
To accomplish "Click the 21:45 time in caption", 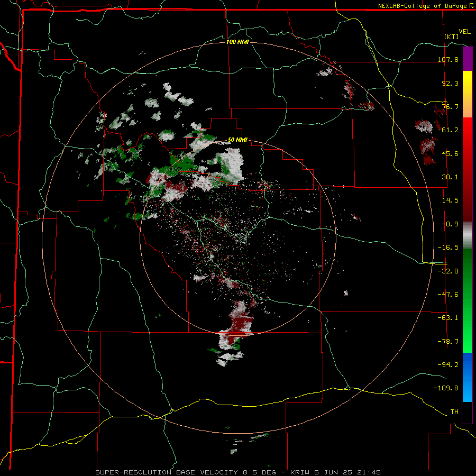I will click(x=370, y=472).
